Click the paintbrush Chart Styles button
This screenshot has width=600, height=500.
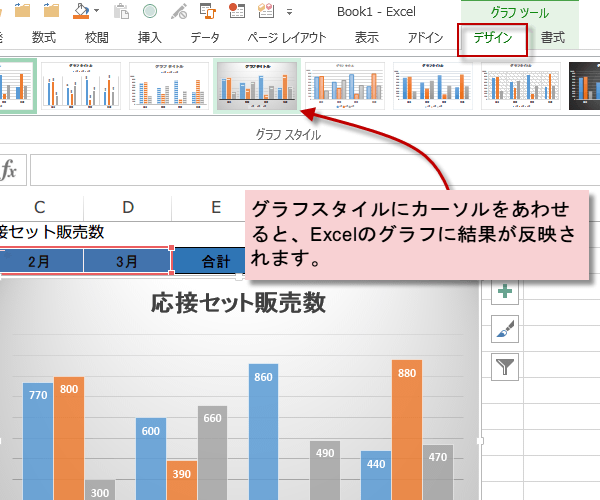(505, 329)
